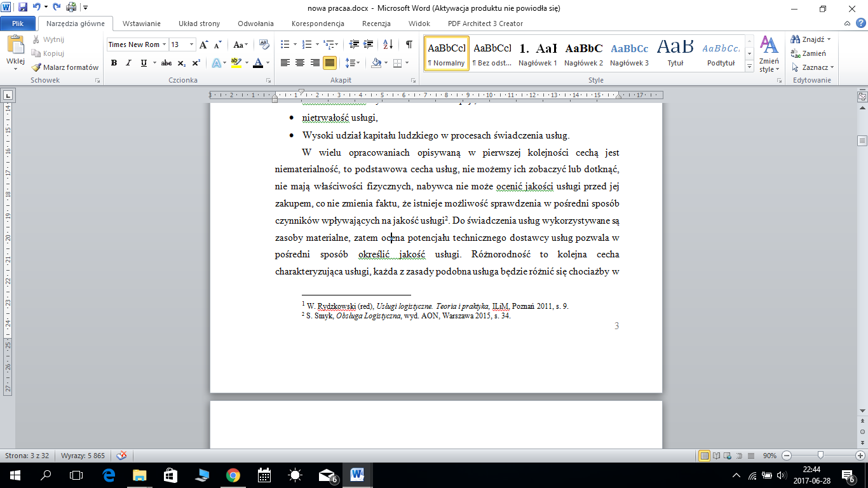Click the grow font size icon
Image resolution: width=868 pixels, height=488 pixels.
(x=203, y=44)
